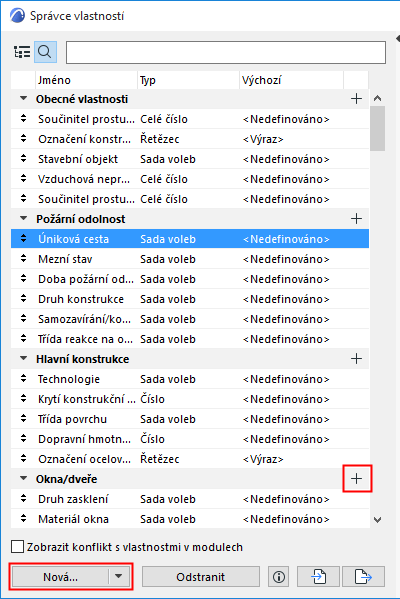
Task: Add property to Obecné vlastnosti group
Action: 356,99
